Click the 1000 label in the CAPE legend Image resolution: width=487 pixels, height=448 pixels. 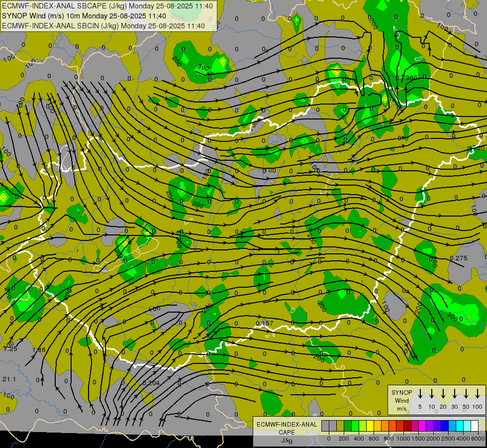tap(404, 439)
